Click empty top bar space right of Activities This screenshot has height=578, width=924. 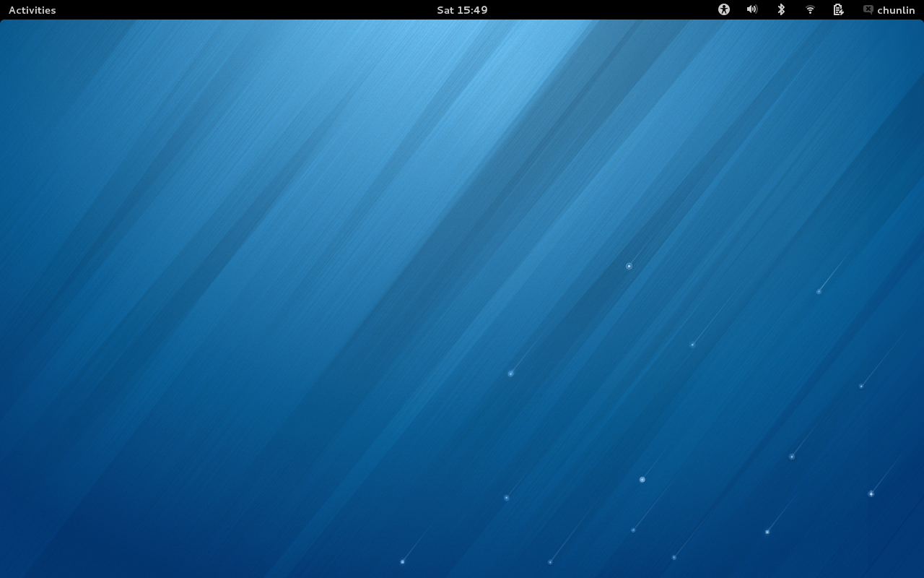coord(217,10)
